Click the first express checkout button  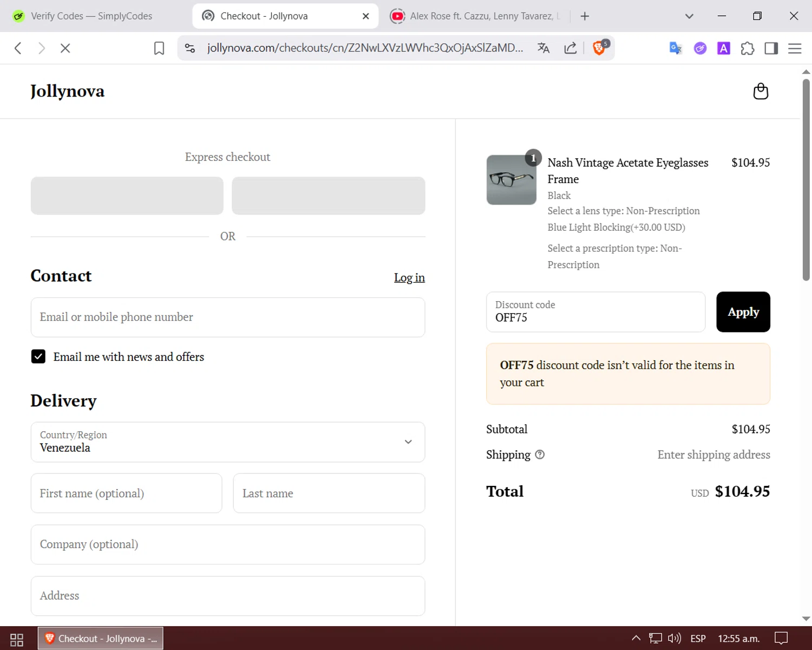pyautogui.click(x=127, y=196)
